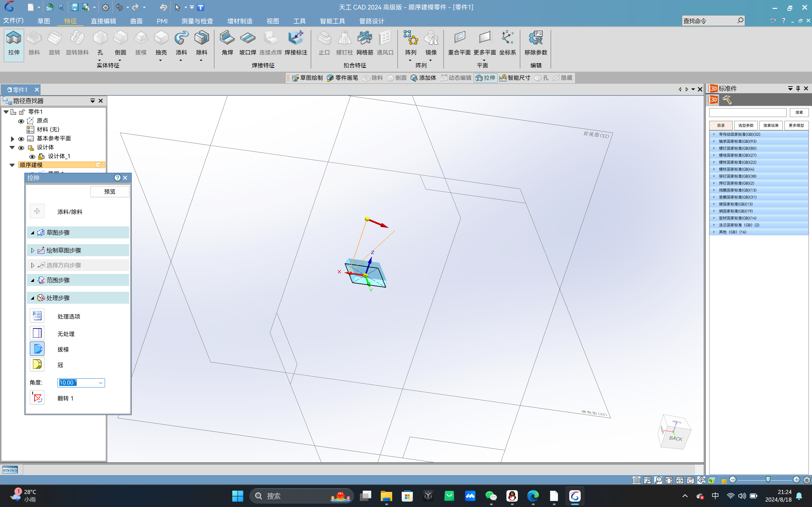
Task: Click the 搜索 button in 标准件 panel
Action: [x=799, y=112]
